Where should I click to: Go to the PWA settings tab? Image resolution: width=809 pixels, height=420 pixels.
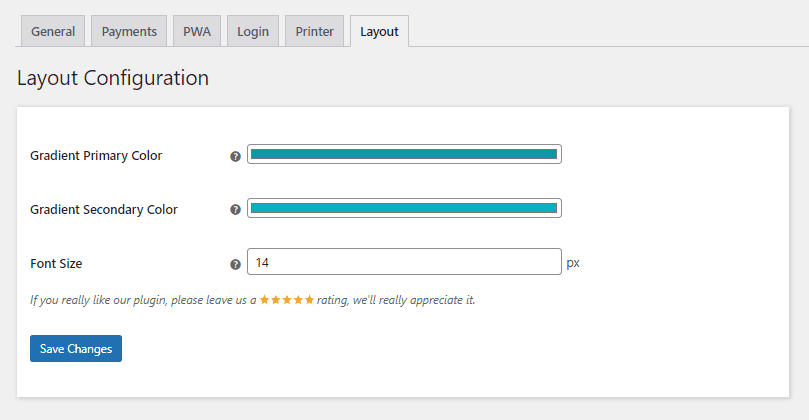[196, 31]
